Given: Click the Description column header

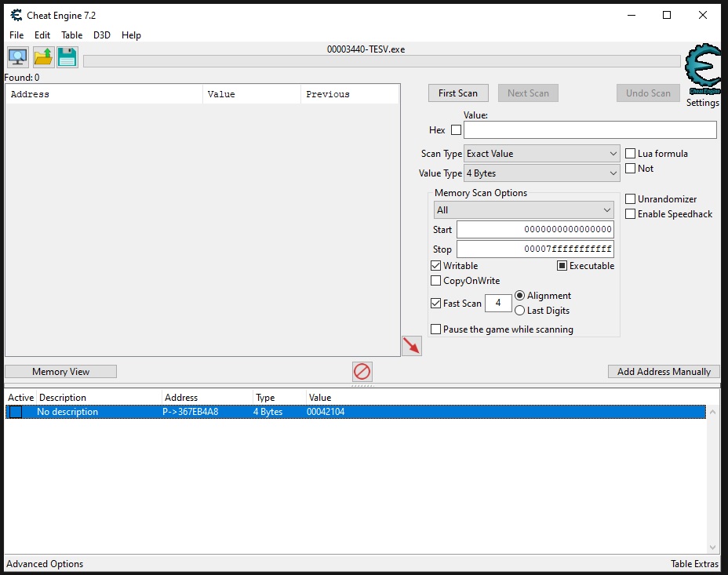Looking at the screenshot, I should pos(100,398).
